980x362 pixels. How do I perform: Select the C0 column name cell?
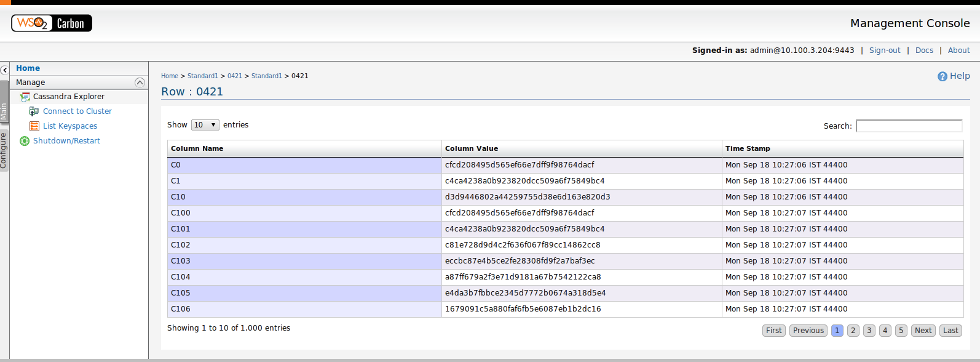click(304, 165)
